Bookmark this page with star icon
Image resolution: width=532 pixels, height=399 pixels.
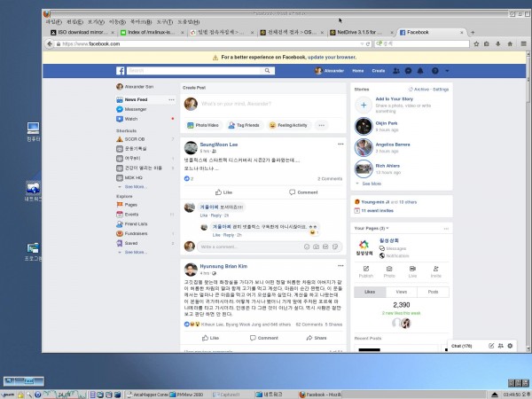click(476, 43)
